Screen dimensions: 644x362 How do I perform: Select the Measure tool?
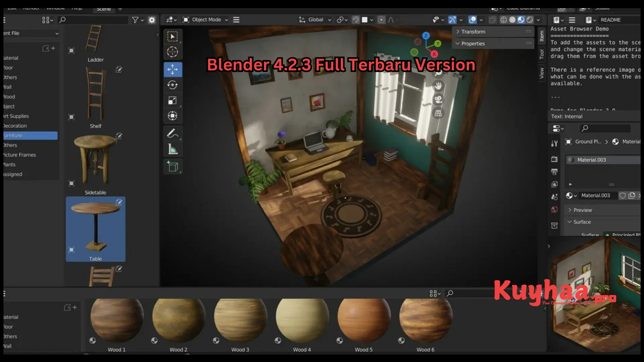[173, 149]
